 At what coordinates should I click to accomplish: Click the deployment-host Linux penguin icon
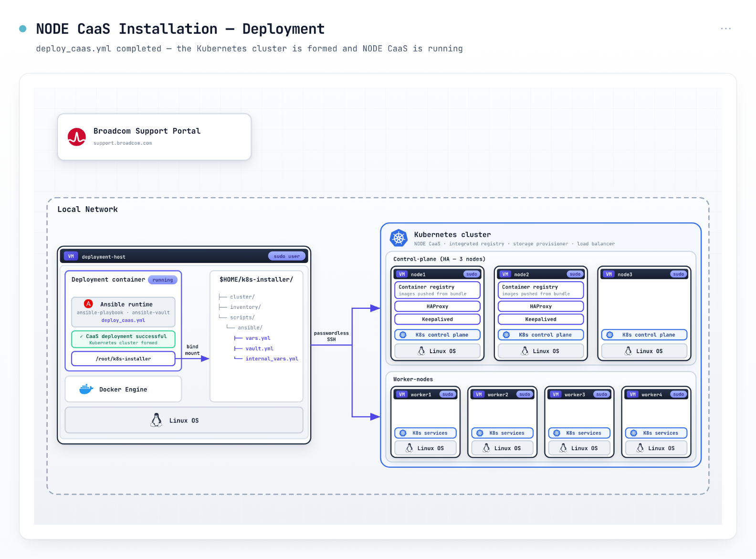click(156, 420)
